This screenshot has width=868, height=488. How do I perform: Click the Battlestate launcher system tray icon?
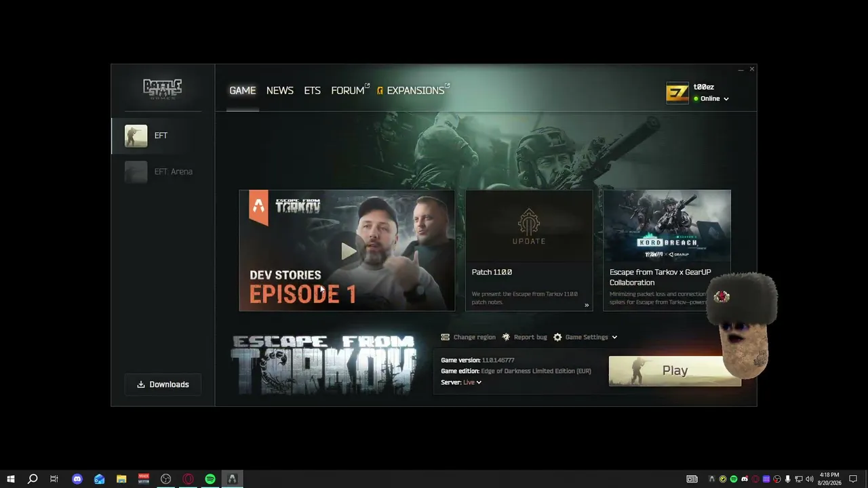tap(711, 479)
